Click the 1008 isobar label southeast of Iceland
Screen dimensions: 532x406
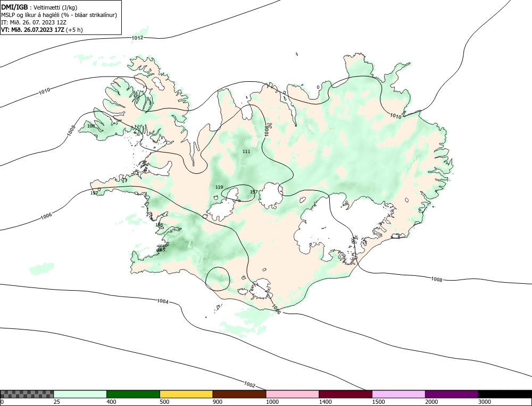point(437,279)
